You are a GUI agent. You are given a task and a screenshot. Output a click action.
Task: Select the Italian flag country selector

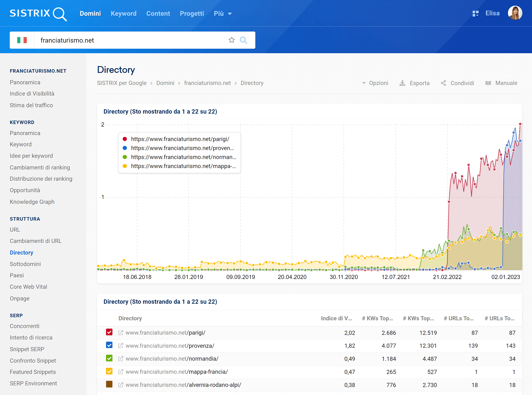22,40
